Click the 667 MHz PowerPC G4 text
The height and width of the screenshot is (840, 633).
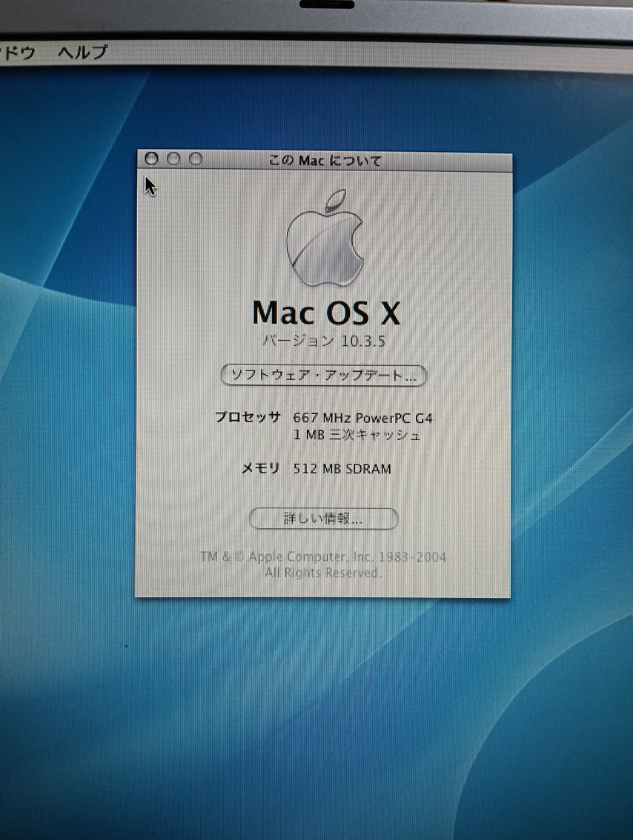(x=363, y=418)
